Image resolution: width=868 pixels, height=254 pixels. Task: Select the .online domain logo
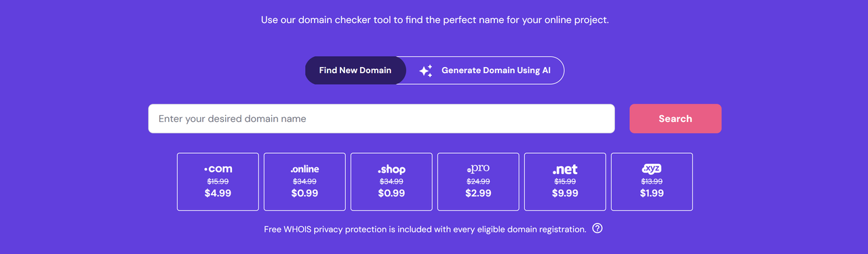[x=304, y=169]
